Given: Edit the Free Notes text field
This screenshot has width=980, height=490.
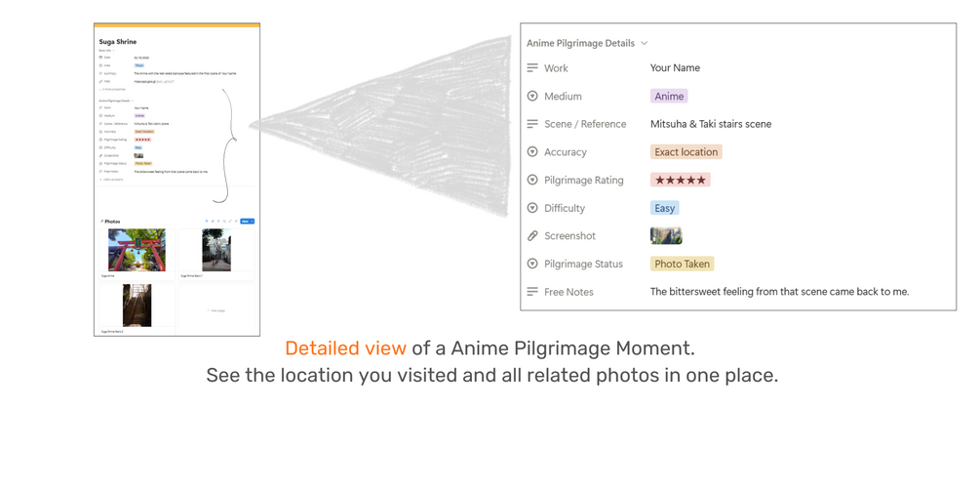Looking at the screenshot, I should click(x=779, y=292).
